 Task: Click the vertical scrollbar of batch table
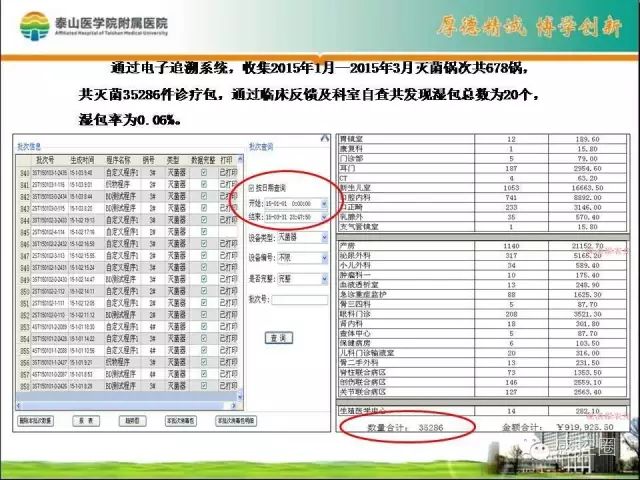click(x=240, y=278)
